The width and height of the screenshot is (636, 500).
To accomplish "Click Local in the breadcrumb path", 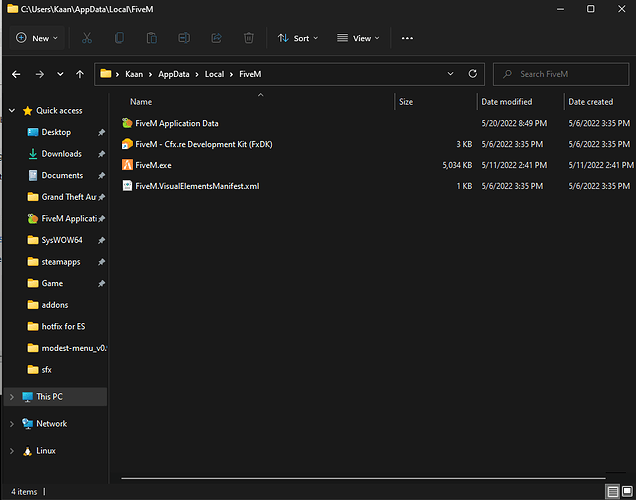I will pyautogui.click(x=214, y=74).
